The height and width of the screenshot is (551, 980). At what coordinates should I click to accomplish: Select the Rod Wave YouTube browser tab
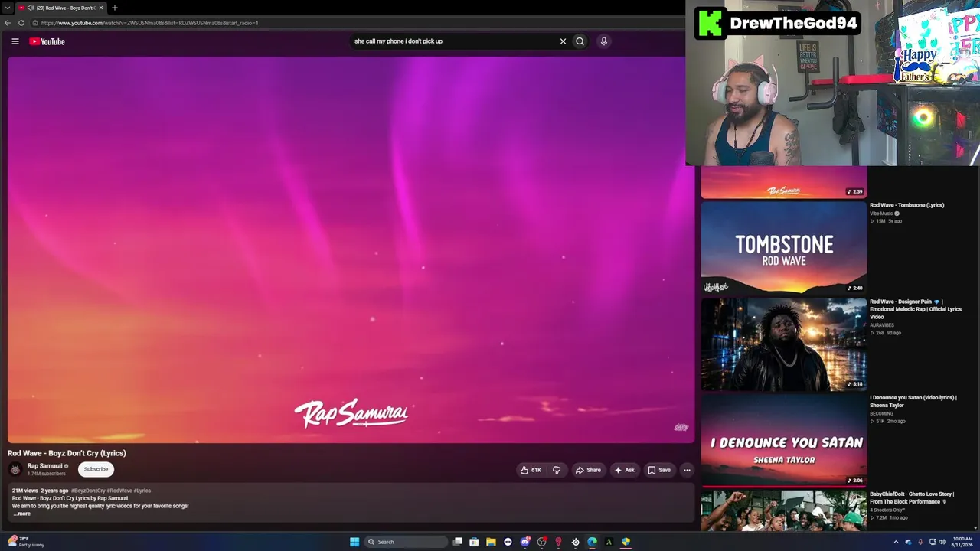[x=63, y=8]
